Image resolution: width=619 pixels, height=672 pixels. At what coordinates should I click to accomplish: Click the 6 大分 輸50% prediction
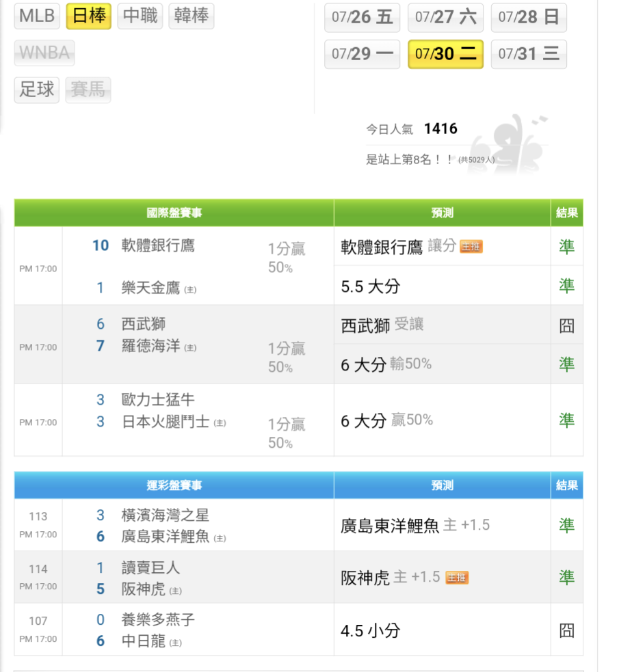[x=386, y=364]
